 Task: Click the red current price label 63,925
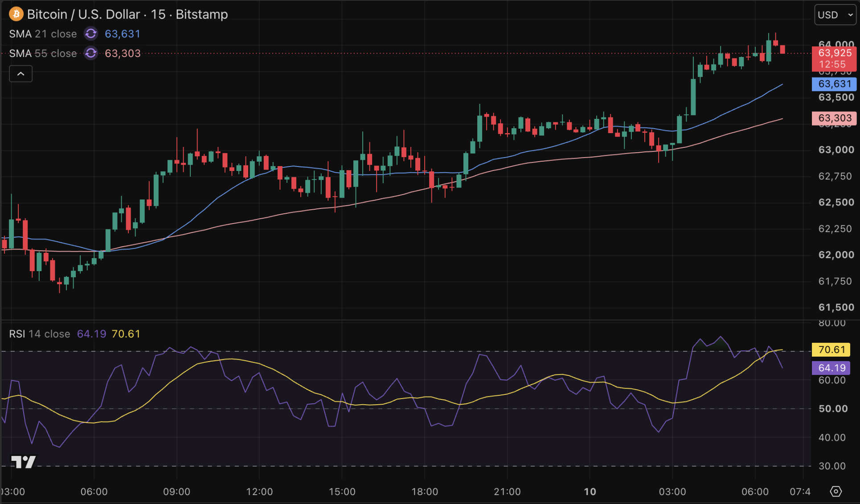click(x=835, y=58)
